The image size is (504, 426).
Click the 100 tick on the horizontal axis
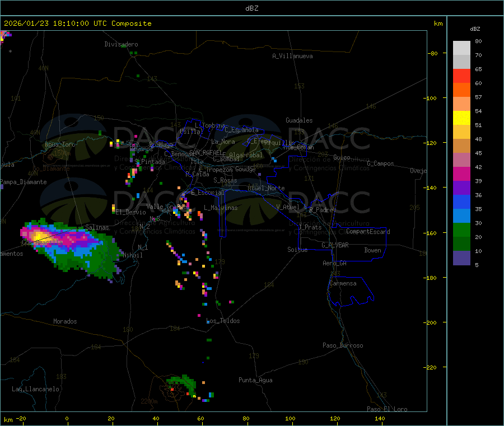point(290,418)
